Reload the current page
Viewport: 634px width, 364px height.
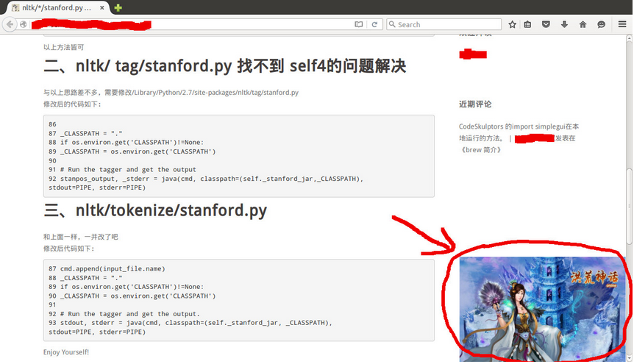(374, 24)
